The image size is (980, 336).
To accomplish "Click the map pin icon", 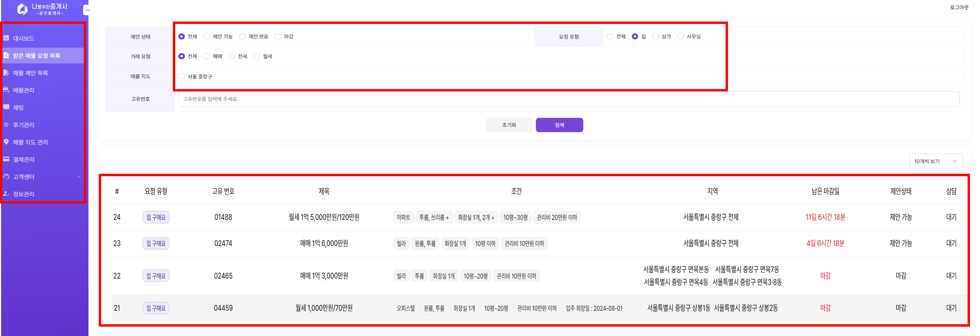I will (7, 142).
